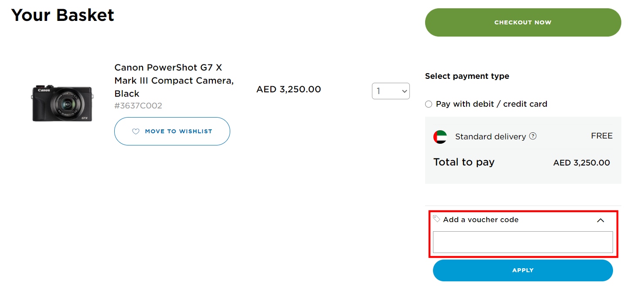This screenshot has width=644, height=287.
Task: Click APPLY to redeem a voucher
Action: (522, 270)
